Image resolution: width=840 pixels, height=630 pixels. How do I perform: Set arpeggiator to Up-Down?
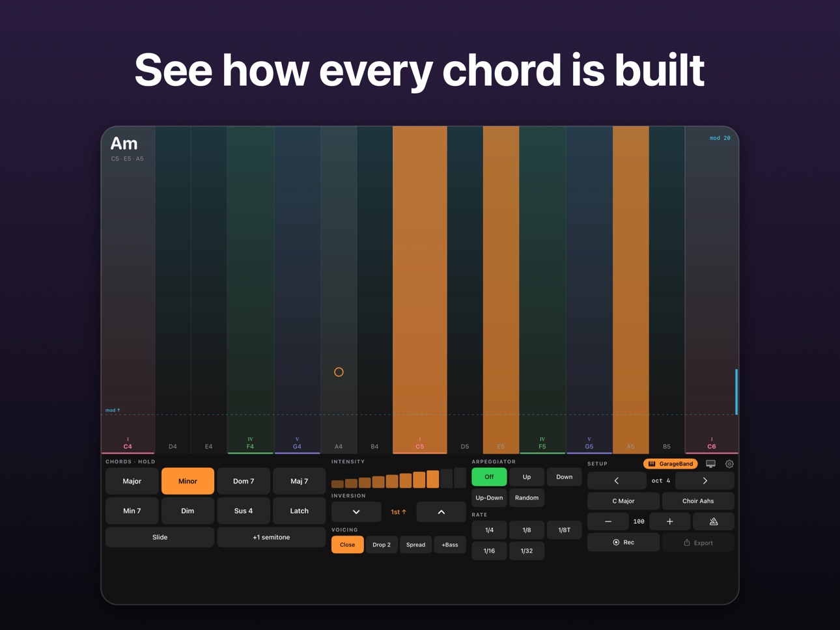pos(489,498)
